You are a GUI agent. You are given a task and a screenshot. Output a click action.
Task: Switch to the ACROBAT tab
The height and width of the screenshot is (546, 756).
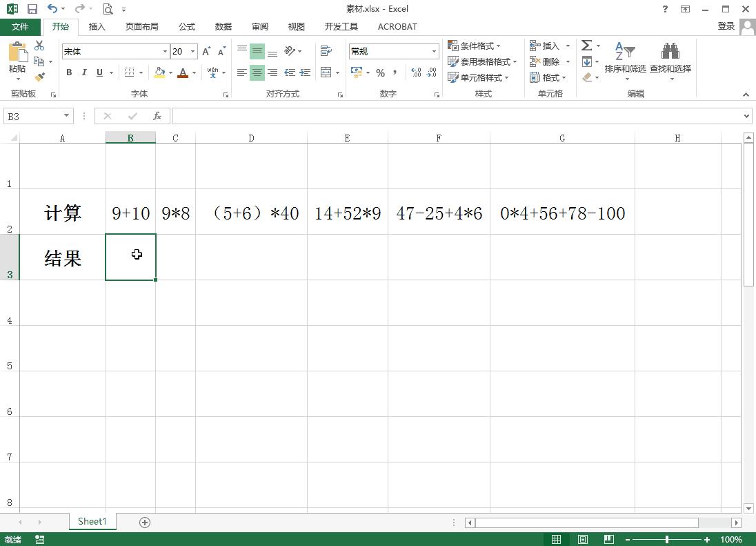[397, 26]
